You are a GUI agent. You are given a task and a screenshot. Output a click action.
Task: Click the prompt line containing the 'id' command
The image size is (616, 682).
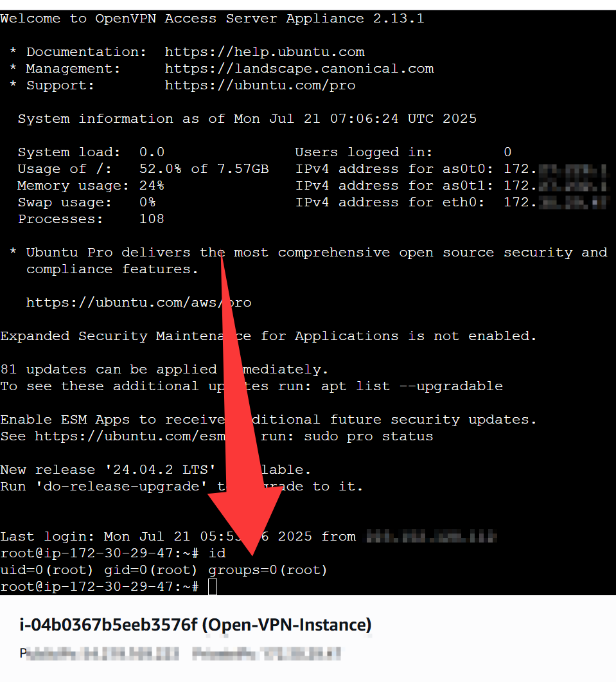coord(113,553)
